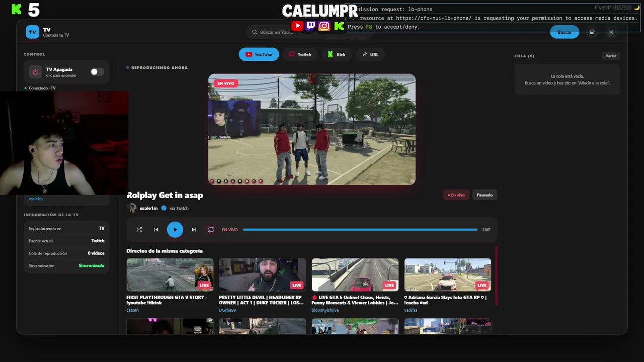Switch to the YouTube source tab
This screenshot has width=644, height=362.
(259, 54)
